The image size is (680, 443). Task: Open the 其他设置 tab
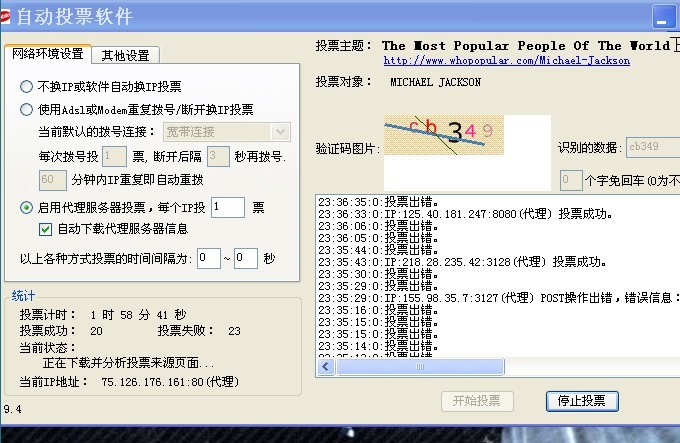[x=125, y=55]
